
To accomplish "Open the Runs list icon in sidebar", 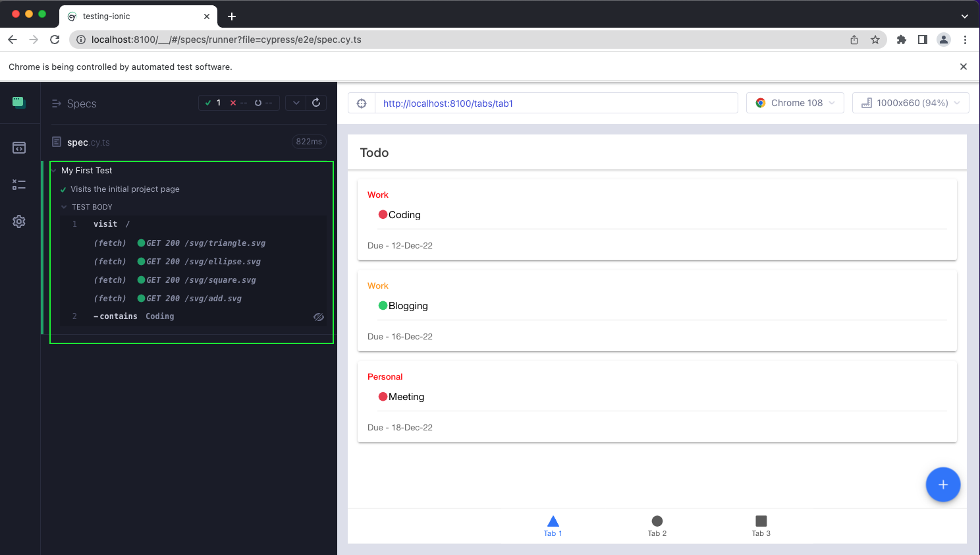I will (19, 185).
